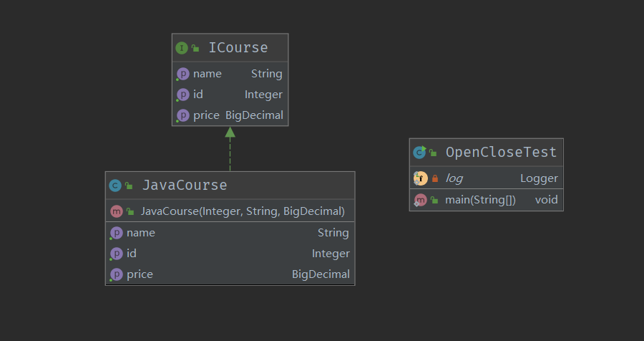Select the JavaCourse class header title
The width and height of the screenshot is (644, 341).
[x=185, y=186]
